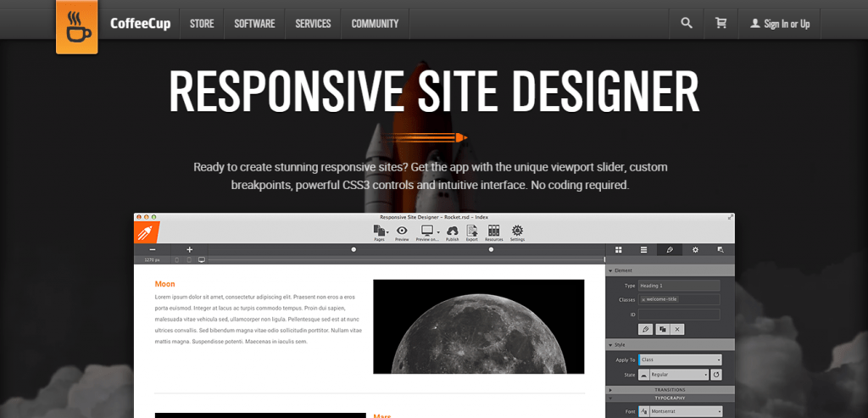
Task: Open the State Regular dropdown
Action: coord(674,375)
